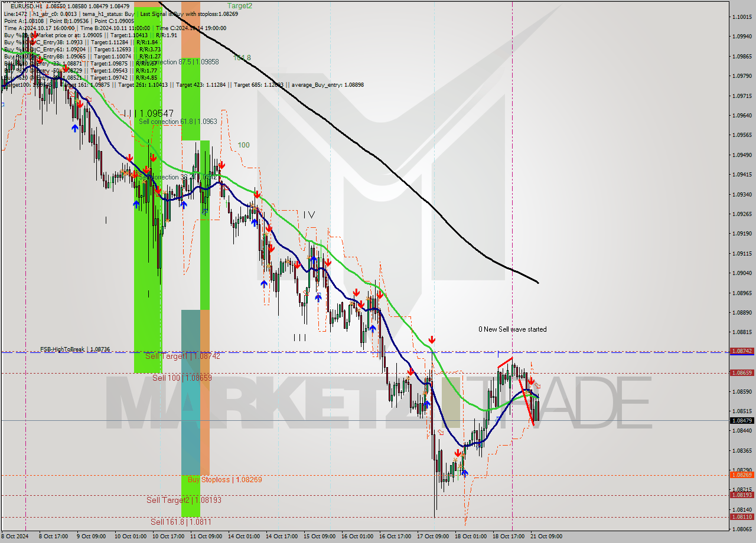Click the red 1.08742 price tag on axis

coord(742,351)
